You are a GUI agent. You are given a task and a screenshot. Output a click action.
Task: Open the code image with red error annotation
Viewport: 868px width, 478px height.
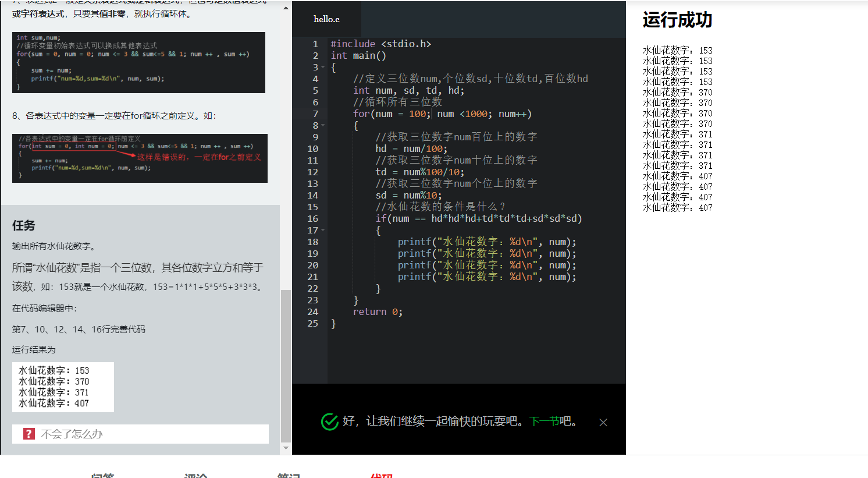140,158
